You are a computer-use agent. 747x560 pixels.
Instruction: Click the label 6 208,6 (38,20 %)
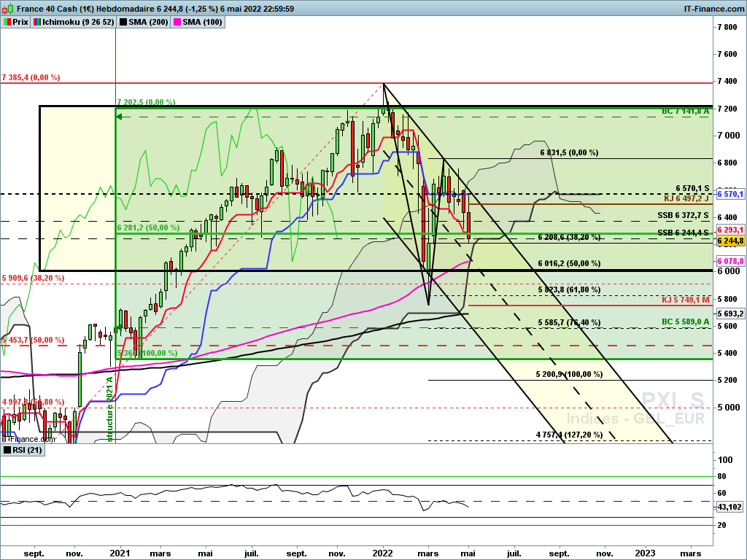pyautogui.click(x=569, y=237)
